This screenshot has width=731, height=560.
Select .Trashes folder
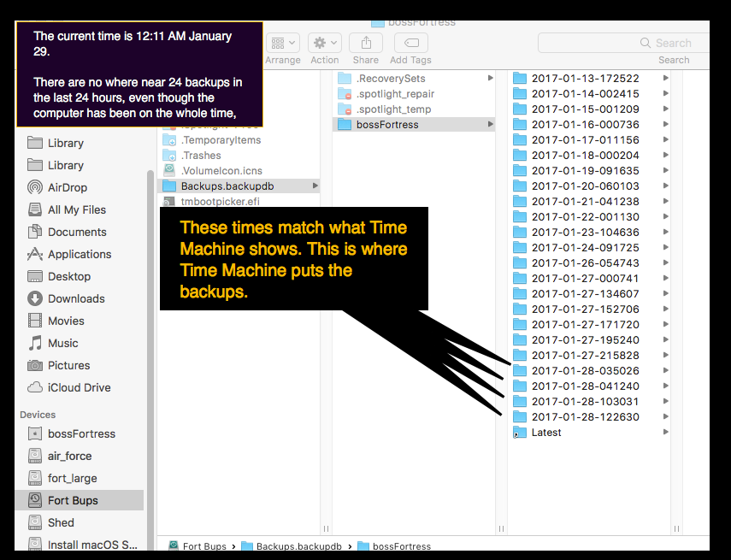239,156
